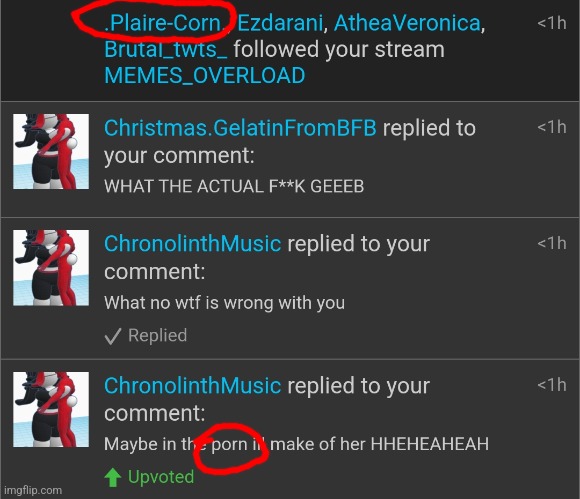This screenshot has width=580, height=499.
Task: Open reply text 'WHAT THE ACTUAL F**K GEEEB'
Action: [x=234, y=186]
